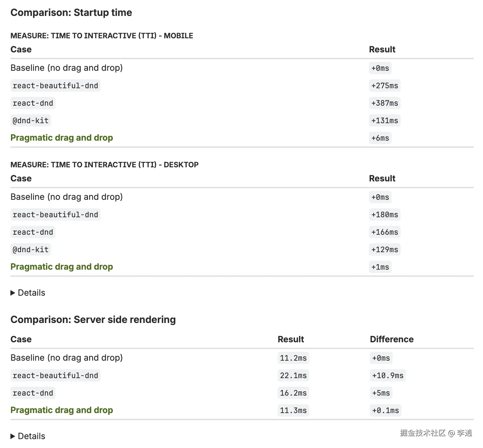The height and width of the screenshot is (448, 483).
Task: Open Pragmatic drag and drop in mobile TTI table
Action: click(62, 138)
